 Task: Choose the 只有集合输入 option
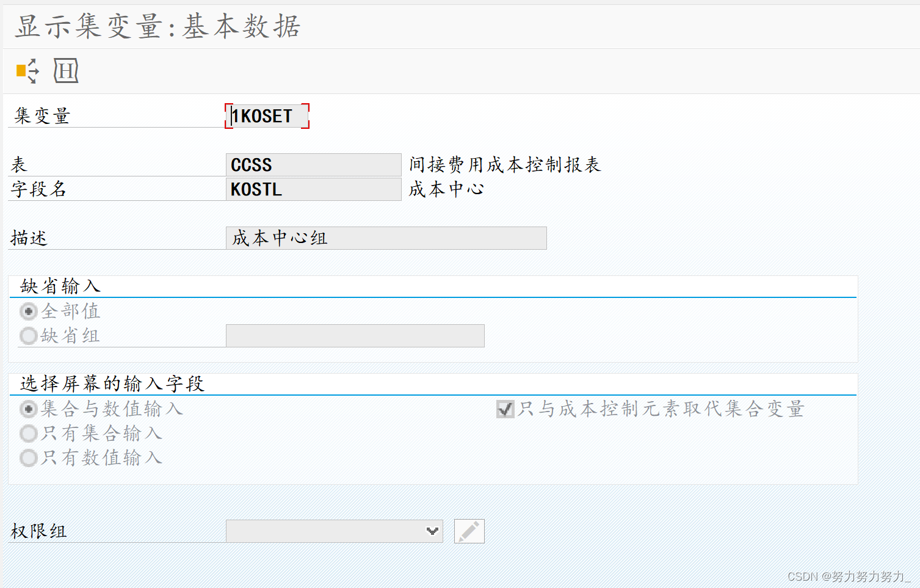[28, 433]
